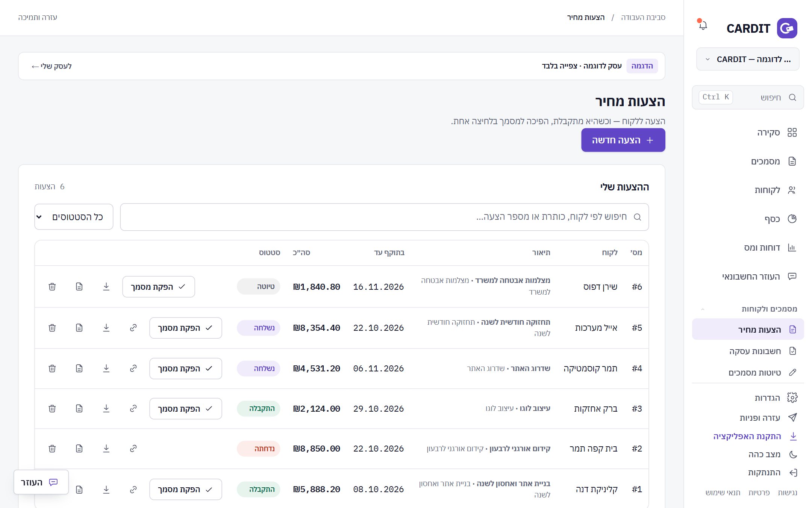The height and width of the screenshot is (508, 812).
Task: Toggle dark mode (מצב כהה)
Action: tap(773, 454)
